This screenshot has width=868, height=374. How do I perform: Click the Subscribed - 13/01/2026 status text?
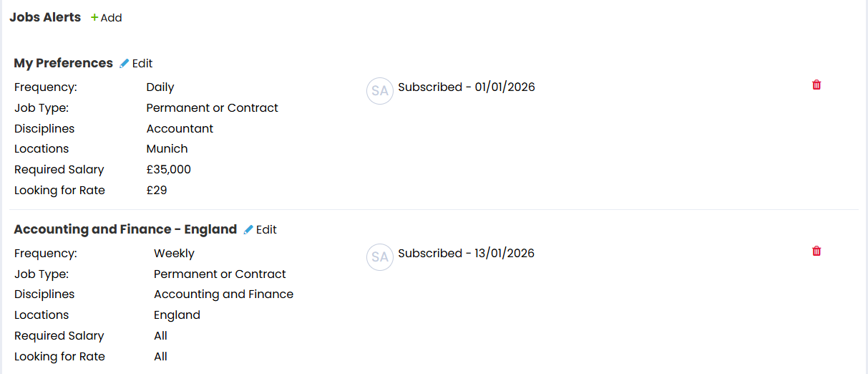[467, 253]
